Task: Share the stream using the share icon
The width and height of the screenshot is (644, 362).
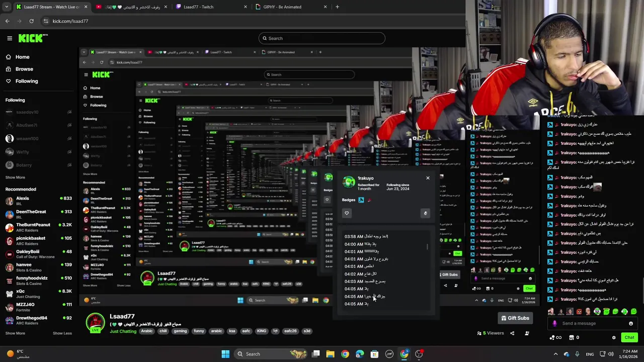Action: tap(512, 333)
